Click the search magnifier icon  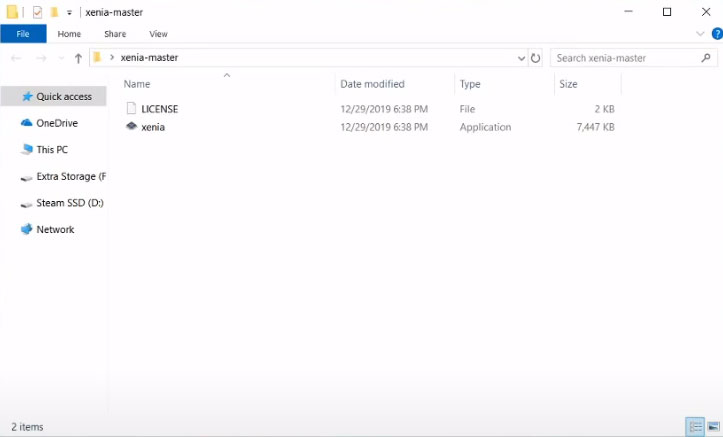706,58
